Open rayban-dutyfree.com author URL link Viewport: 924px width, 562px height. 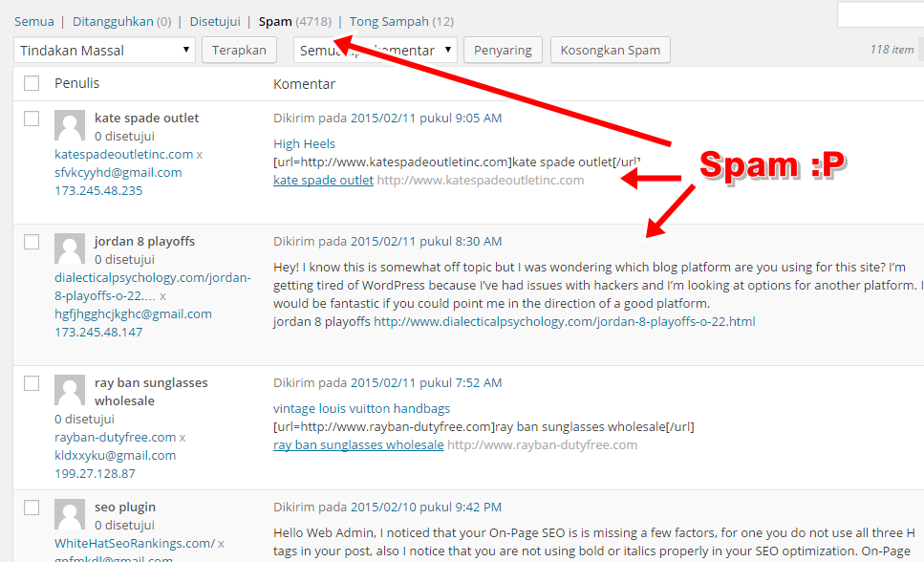click(x=116, y=438)
